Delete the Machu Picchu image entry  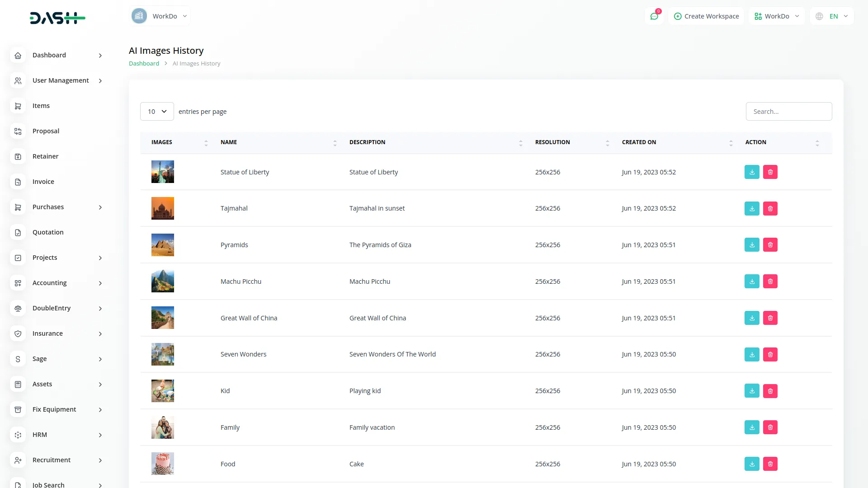point(770,282)
